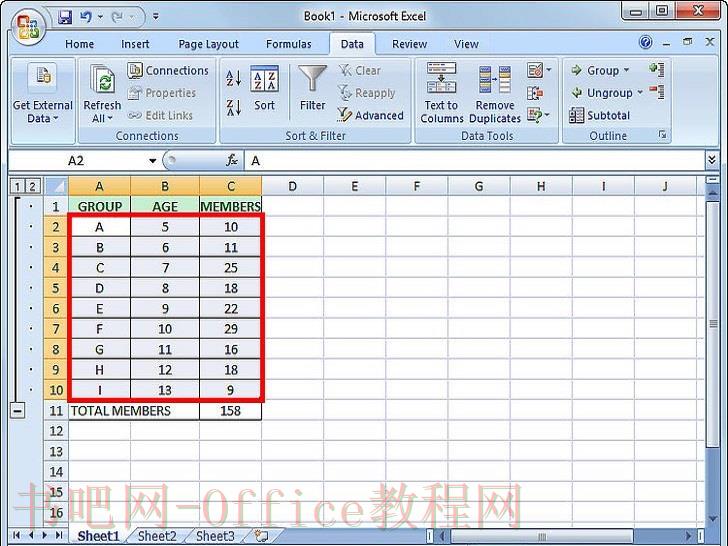Image resolution: width=728 pixels, height=546 pixels.
Task: Switch to Sheet3 tab
Action: tap(215, 536)
